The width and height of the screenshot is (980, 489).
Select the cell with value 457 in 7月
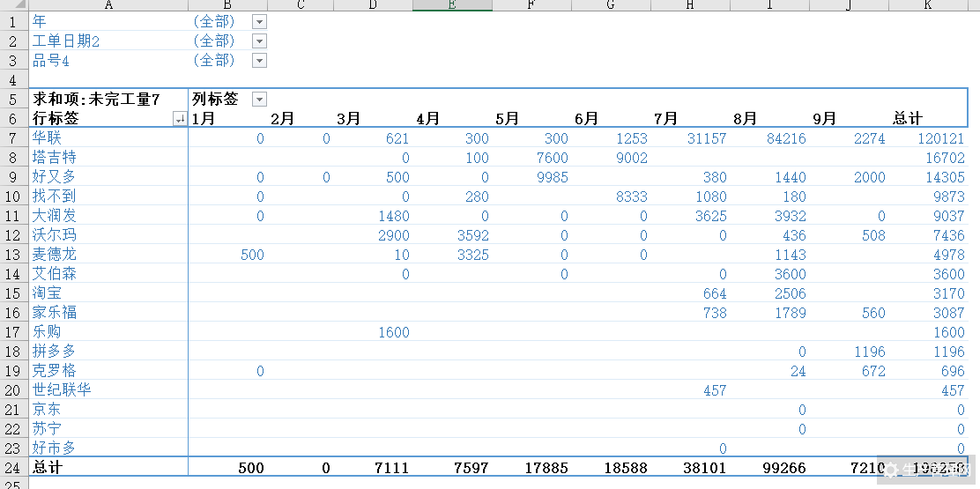715,389
